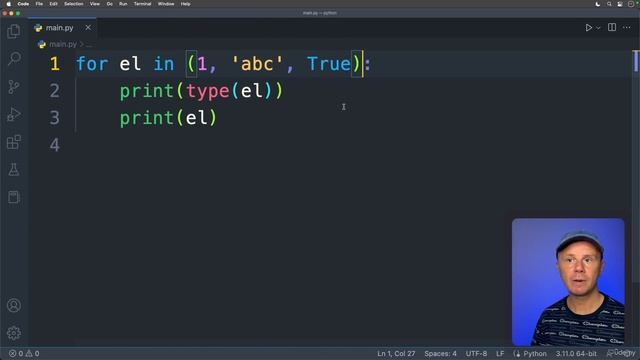This screenshot has width=640, height=360.
Task: Open the Run menu
Action: 123,4
